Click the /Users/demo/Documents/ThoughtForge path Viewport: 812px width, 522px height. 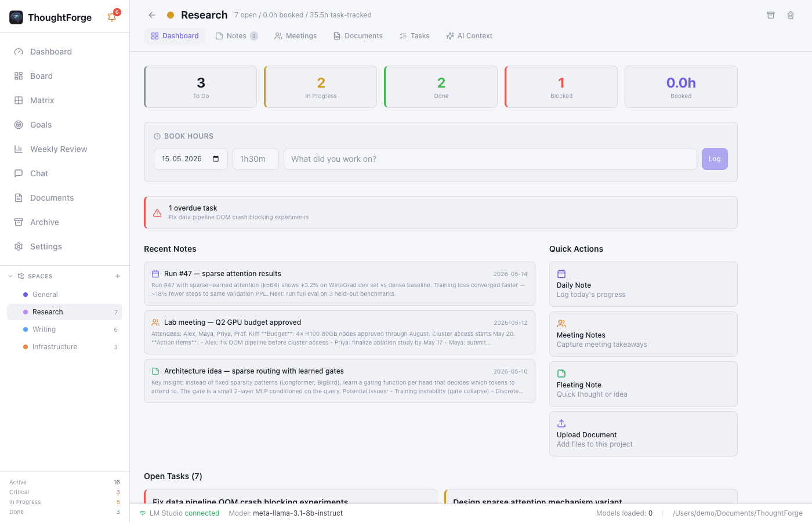(x=738, y=513)
